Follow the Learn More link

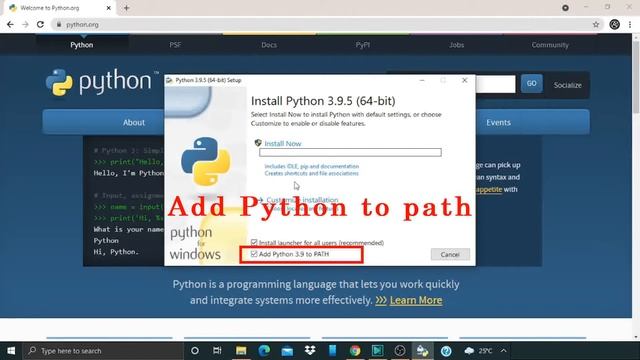click(x=416, y=300)
